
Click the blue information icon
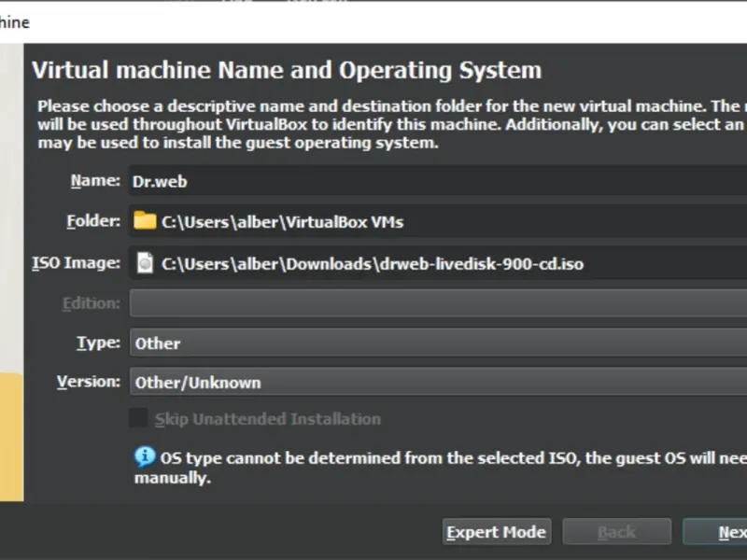tap(145, 456)
